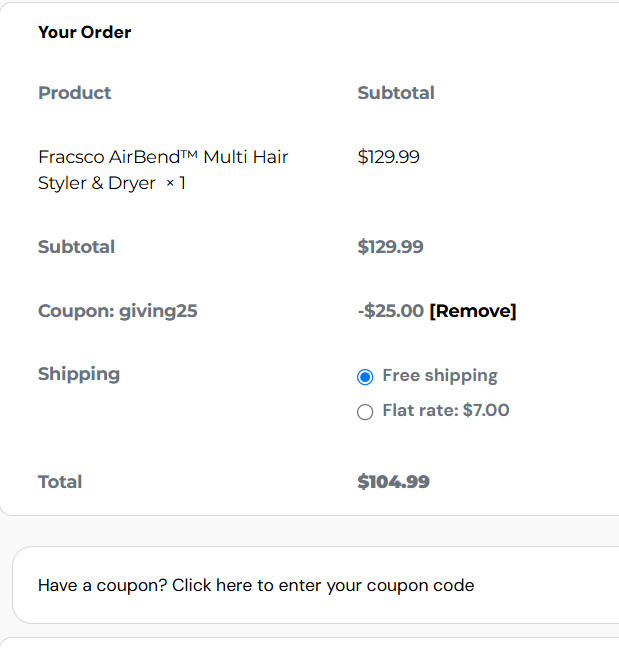Click the bold $129.99 subtotal amount
Image resolution: width=619 pixels, height=651 pixels.
[x=391, y=247]
